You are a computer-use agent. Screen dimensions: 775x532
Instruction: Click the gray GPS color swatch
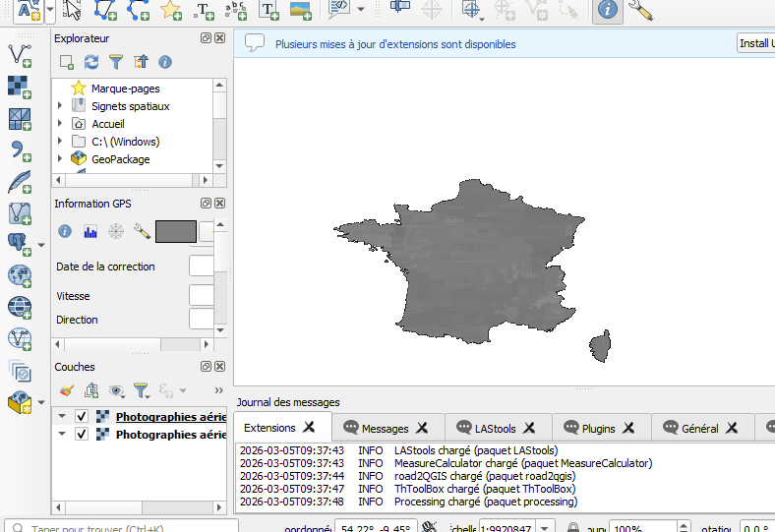point(176,232)
